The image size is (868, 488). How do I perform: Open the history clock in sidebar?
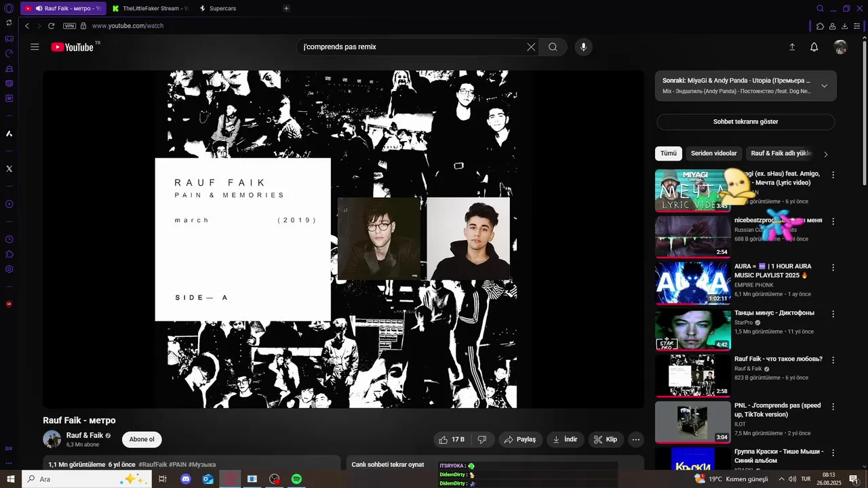click(x=9, y=239)
